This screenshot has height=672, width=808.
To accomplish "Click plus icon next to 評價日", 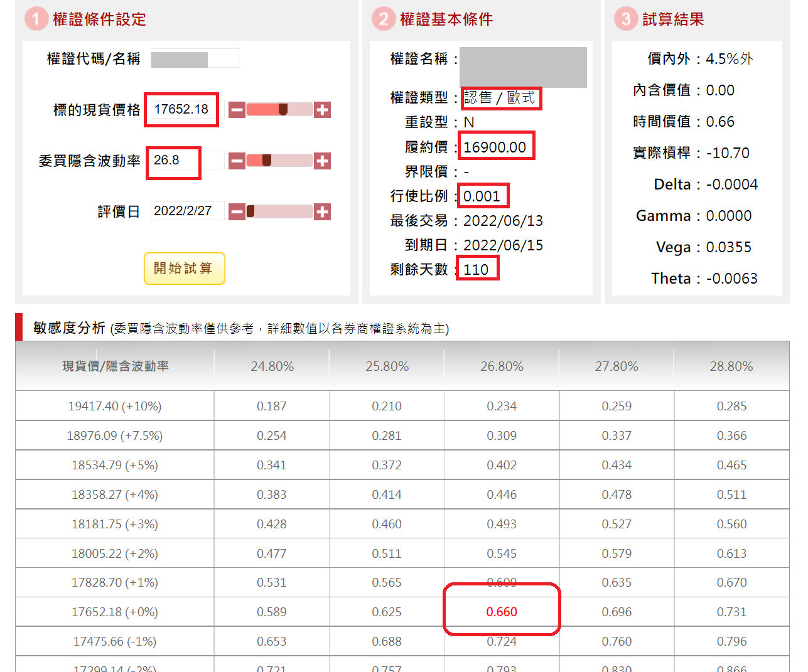I will (x=322, y=212).
